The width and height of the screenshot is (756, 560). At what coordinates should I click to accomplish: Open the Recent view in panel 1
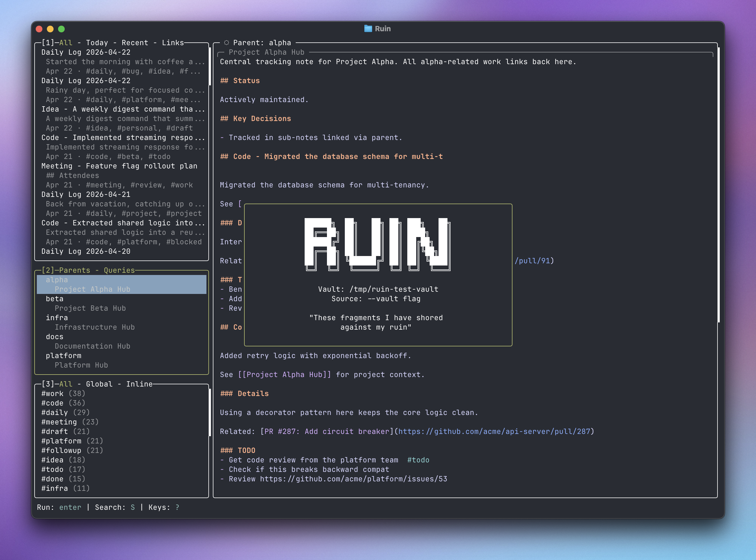coord(135,42)
